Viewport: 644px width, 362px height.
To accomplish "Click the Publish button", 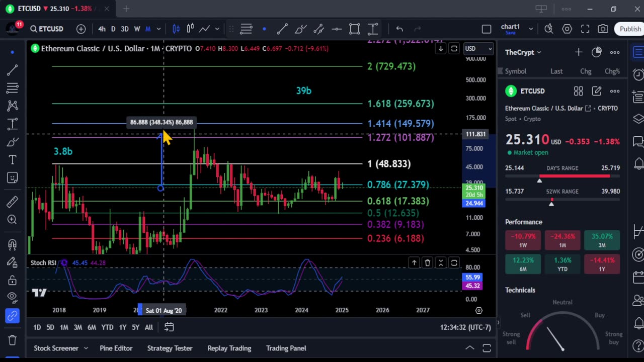I will (x=630, y=29).
